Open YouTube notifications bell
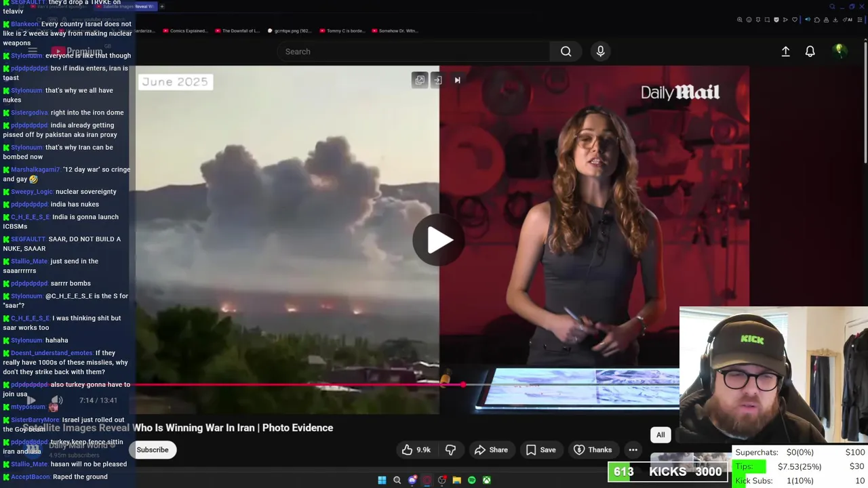This screenshot has width=868, height=488. 810,52
